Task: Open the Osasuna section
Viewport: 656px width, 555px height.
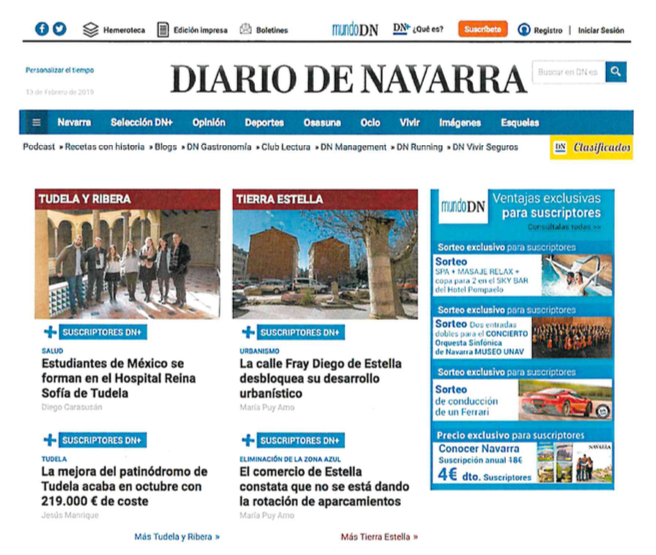Action: pos(322,123)
